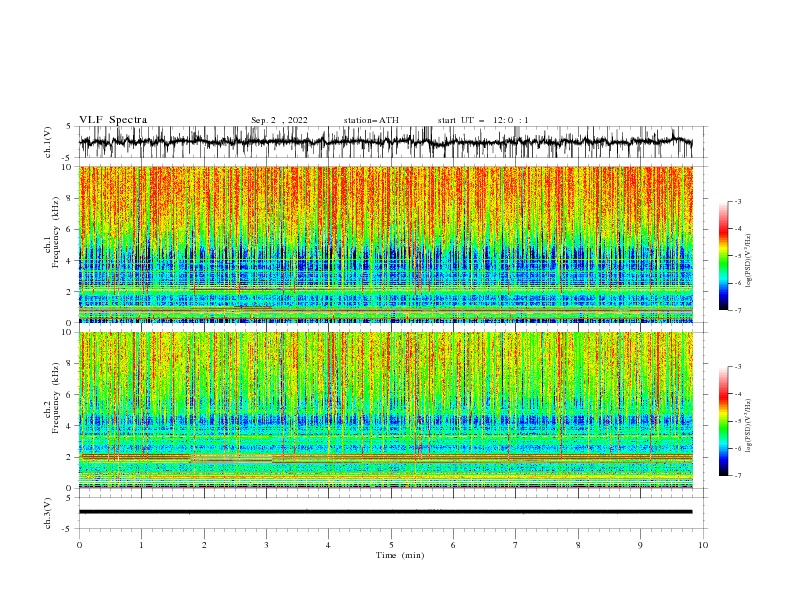Click the ch.2 spectrogram color bar
The height and width of the screenshot is (612, 792).
(723, 421)
